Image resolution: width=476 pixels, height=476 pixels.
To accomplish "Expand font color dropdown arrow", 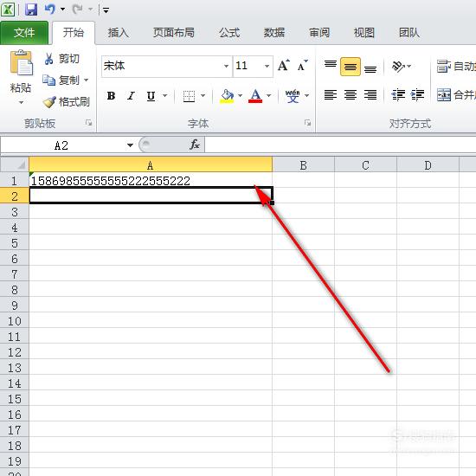I will tap(268, 96).
